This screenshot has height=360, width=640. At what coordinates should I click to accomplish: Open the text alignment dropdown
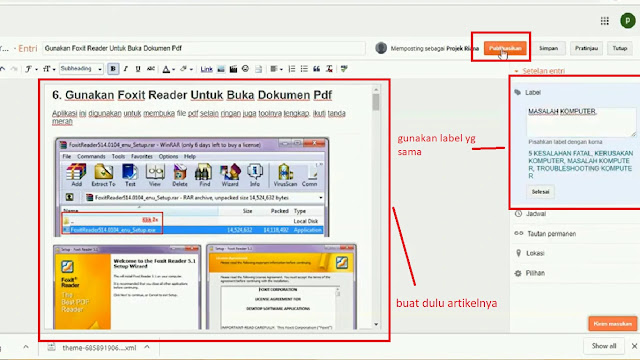click(276, 69)
